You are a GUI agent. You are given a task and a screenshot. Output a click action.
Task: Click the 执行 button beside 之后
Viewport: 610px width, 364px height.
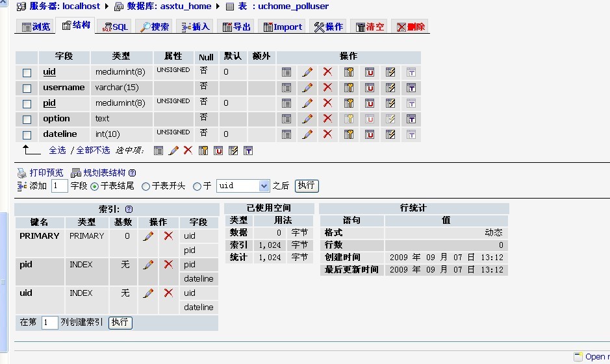tap(307, 186)
